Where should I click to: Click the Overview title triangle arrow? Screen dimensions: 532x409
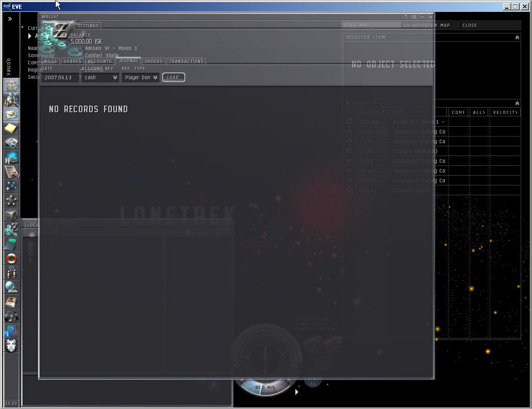tap(348, 103)
